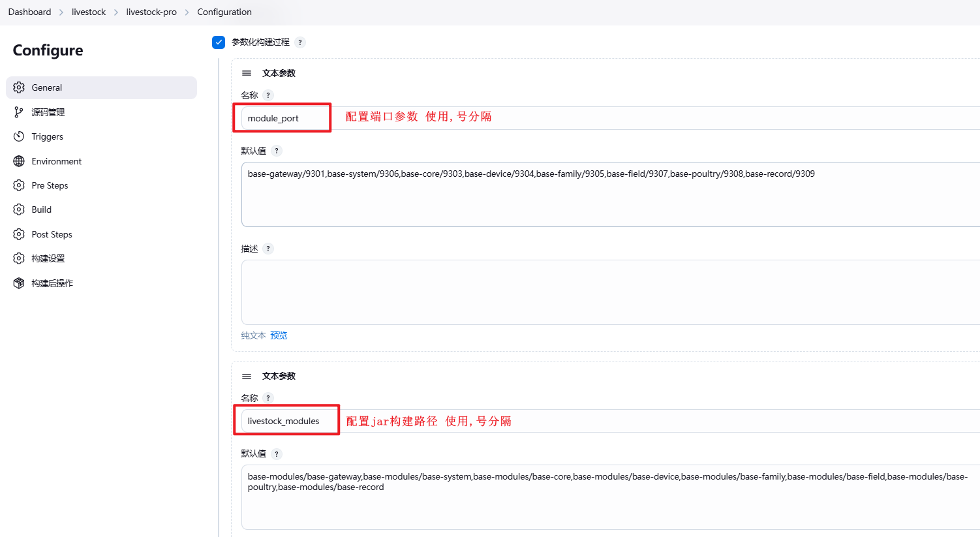Click drag handle icon of second 文本参数
This screenshot has height=537, width=980.
click(247, 376)
